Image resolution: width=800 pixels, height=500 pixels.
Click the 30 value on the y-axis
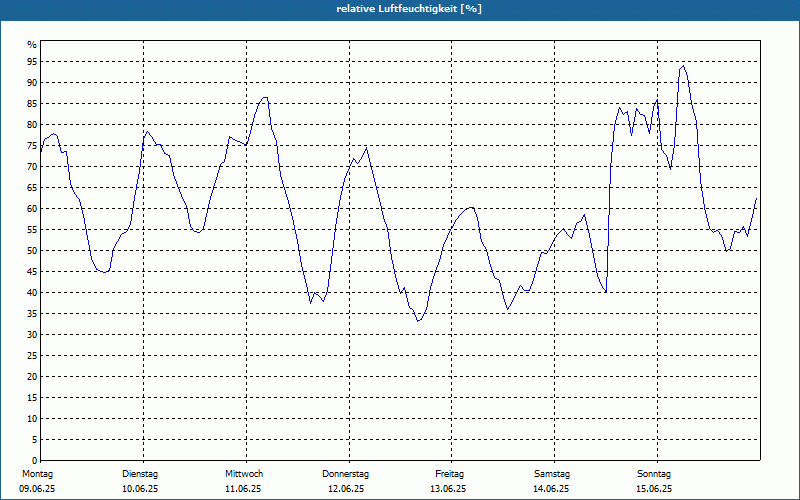32,335
